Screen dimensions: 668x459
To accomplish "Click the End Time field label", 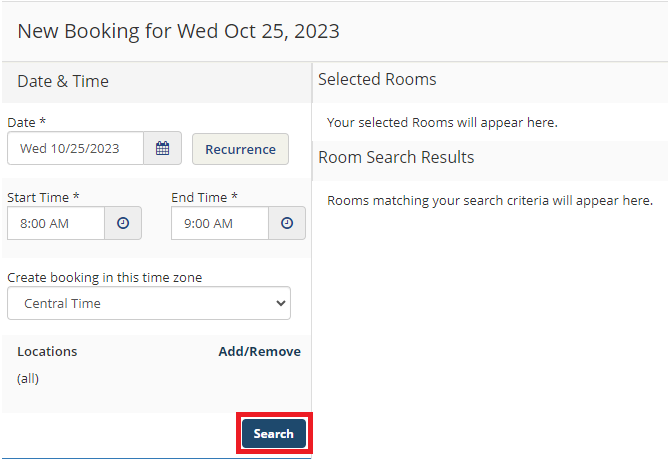I will [x=204, y=197].
